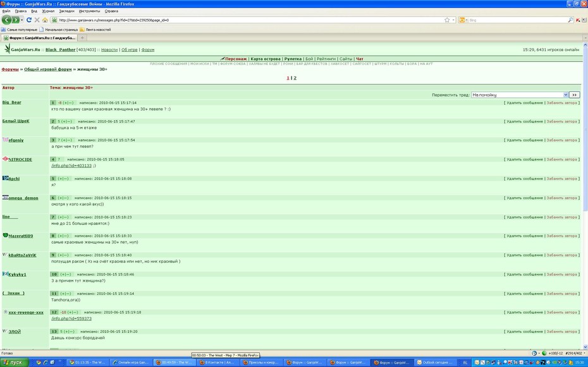Open the /info.php?id=559373 link
The image size is (588, 367).
click(71, 319)
